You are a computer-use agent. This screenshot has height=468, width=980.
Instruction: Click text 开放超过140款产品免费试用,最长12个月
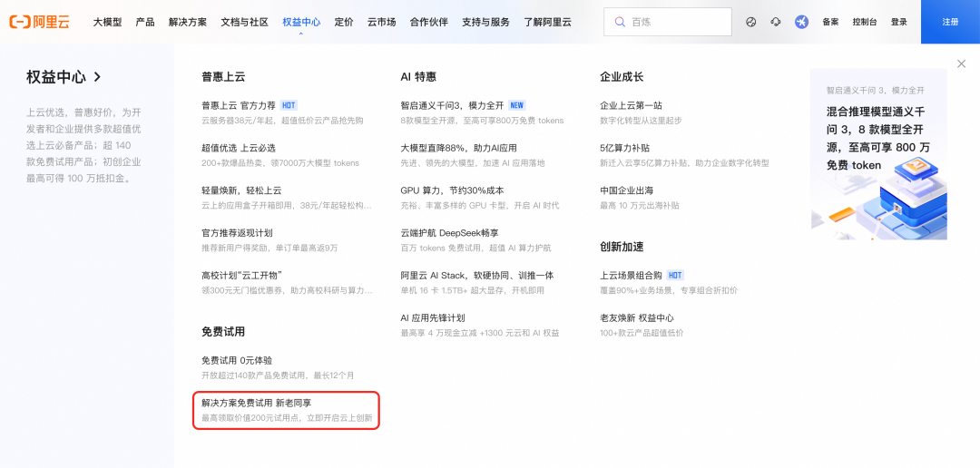click(x=278, y=375)
